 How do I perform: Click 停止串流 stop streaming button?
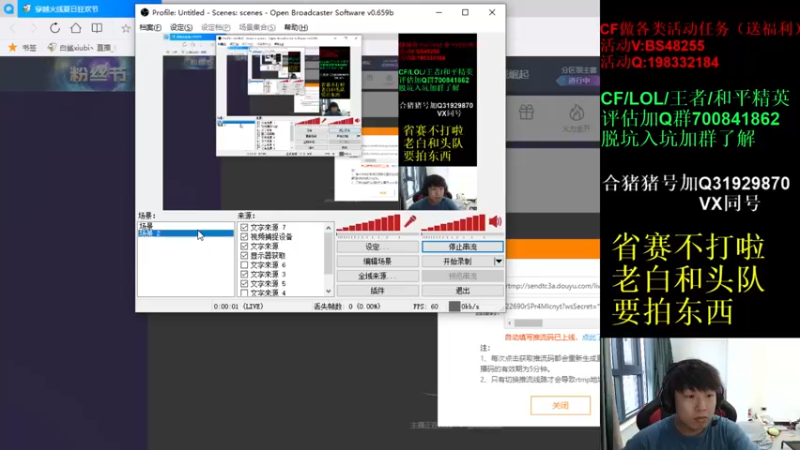pos(462,247)
